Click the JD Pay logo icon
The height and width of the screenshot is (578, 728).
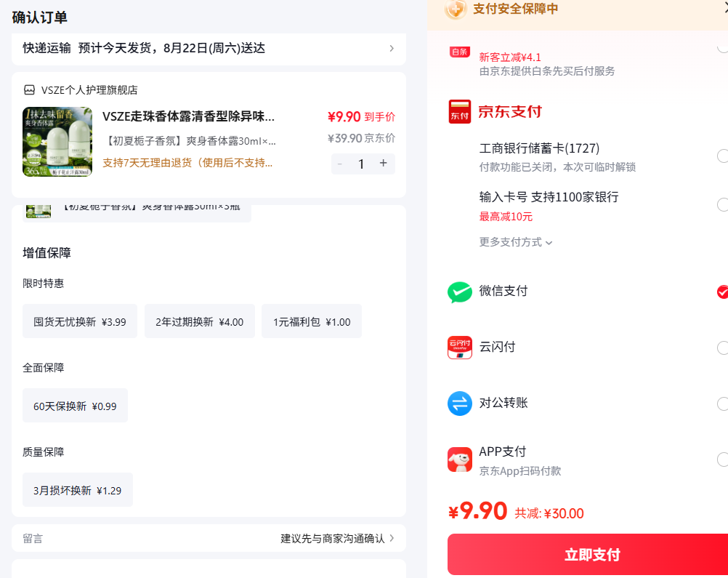click(460, 111)
